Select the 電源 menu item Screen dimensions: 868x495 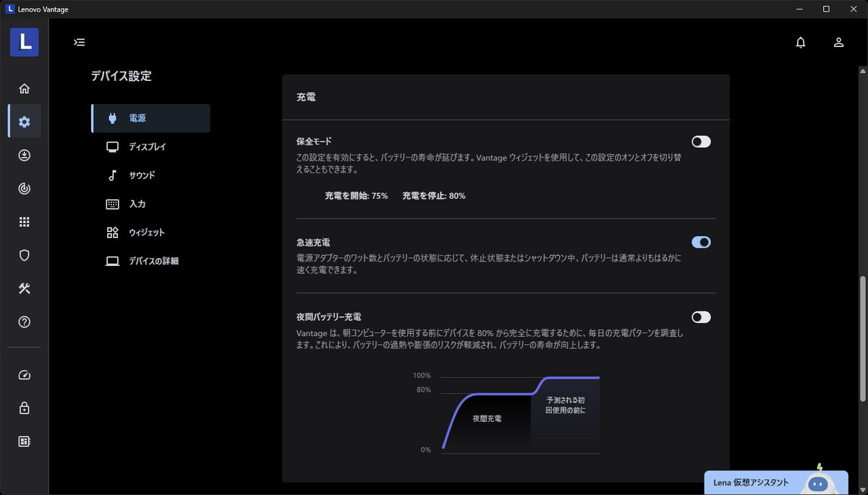click(150, 118)
